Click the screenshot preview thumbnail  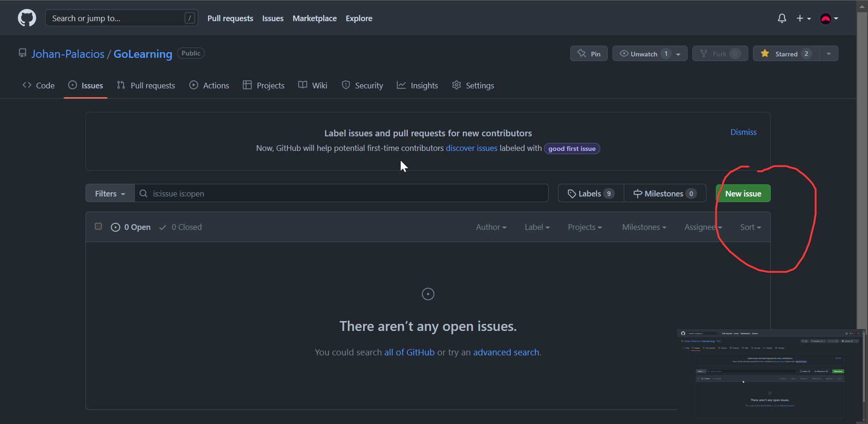[771, 376]
